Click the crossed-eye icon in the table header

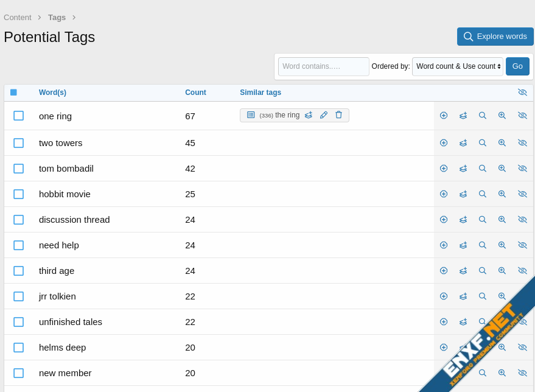point(522,93)
